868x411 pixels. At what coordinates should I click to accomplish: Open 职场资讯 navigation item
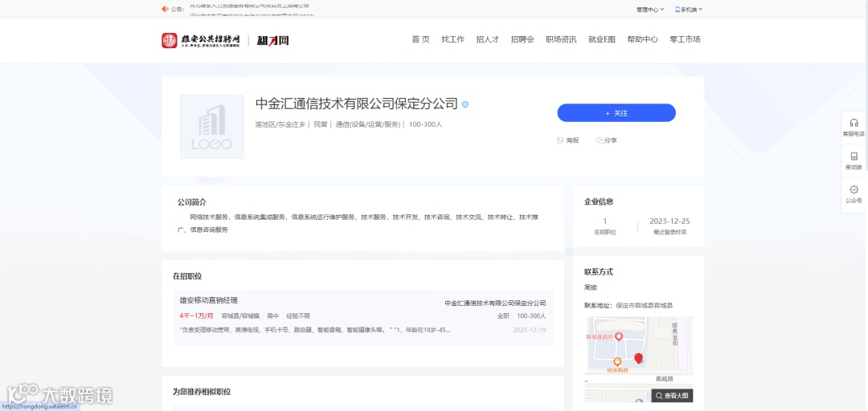point(561,39)
